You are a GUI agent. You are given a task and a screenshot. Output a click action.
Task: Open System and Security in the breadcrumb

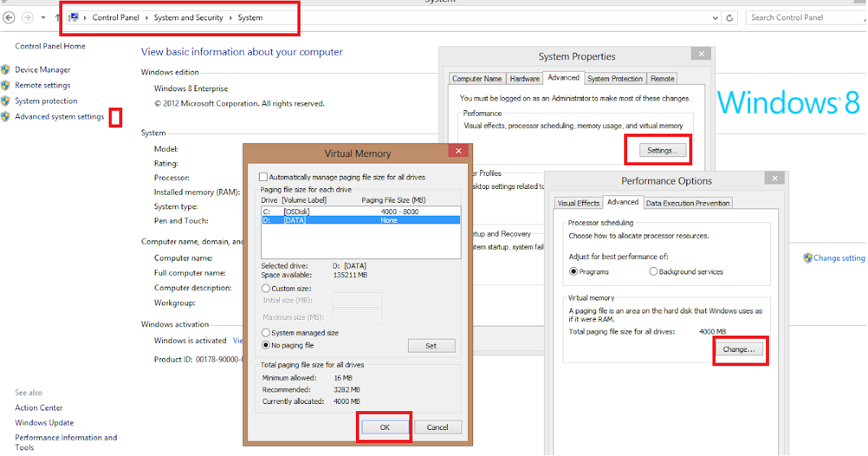click(x=189, y=17)
